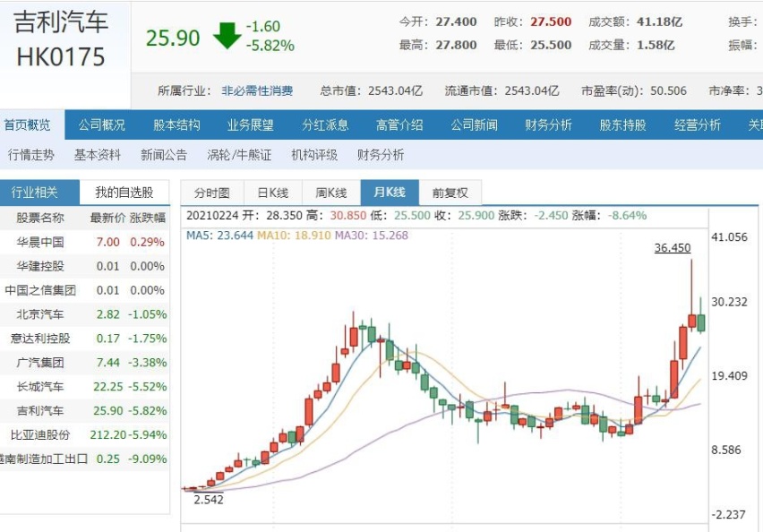Open 新闻公告 sub-navigation link
Screen dimensions: 763x532
coord(164,155)
